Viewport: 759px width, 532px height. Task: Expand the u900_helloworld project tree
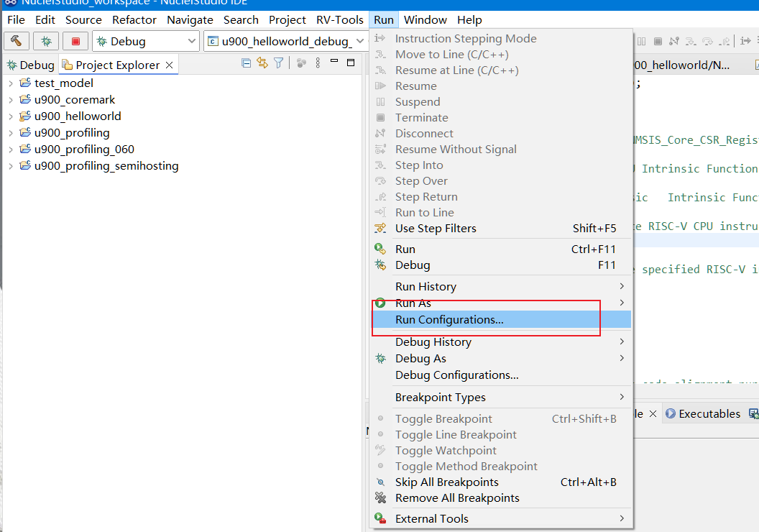click(11, 116)
